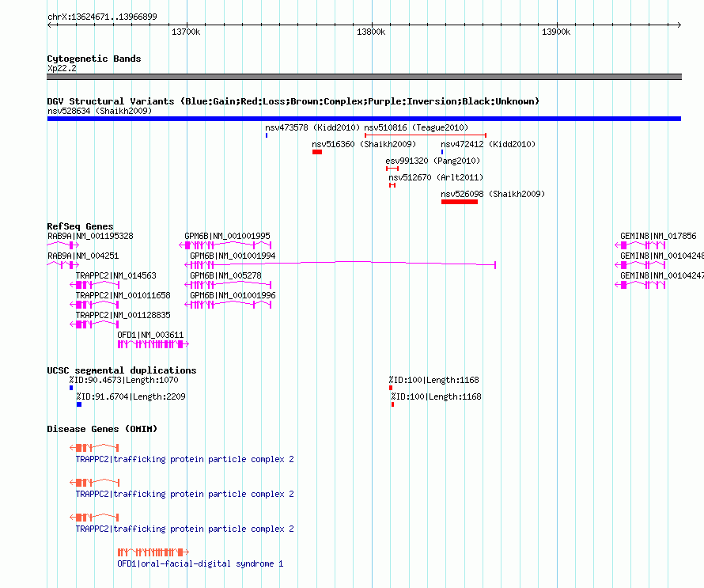Open the GPM6B|NM_005278 transcript label
Viewport: 704px width, 588px height.
click(225, 276)
